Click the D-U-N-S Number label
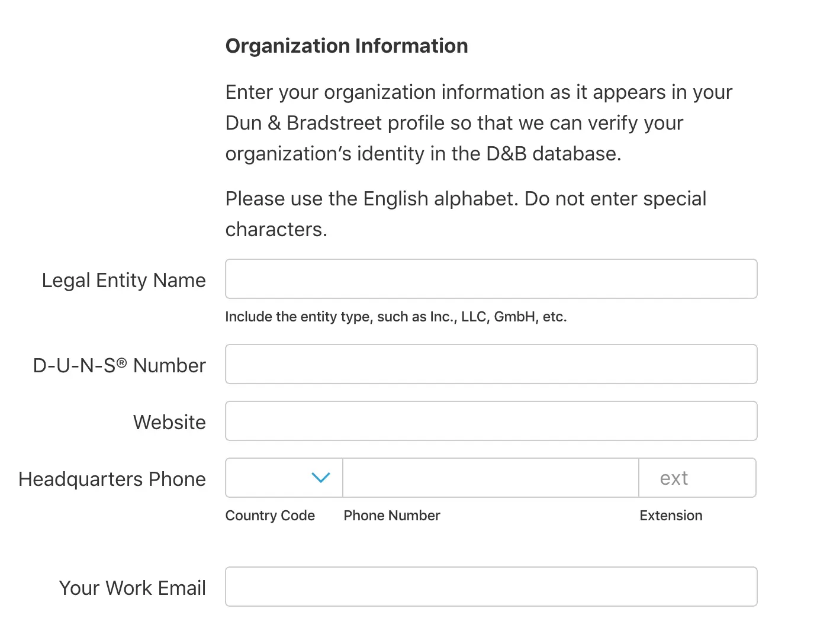 coord(120,365)
